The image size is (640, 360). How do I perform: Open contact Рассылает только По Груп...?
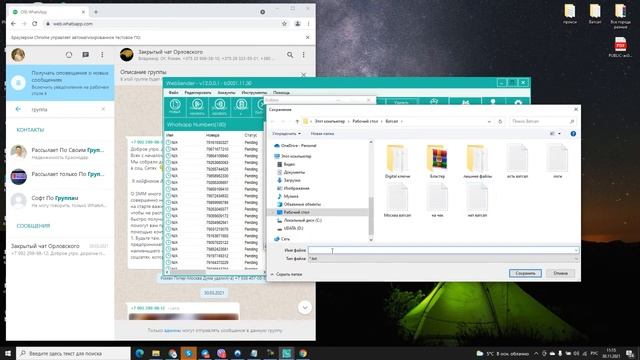point(60,177)
